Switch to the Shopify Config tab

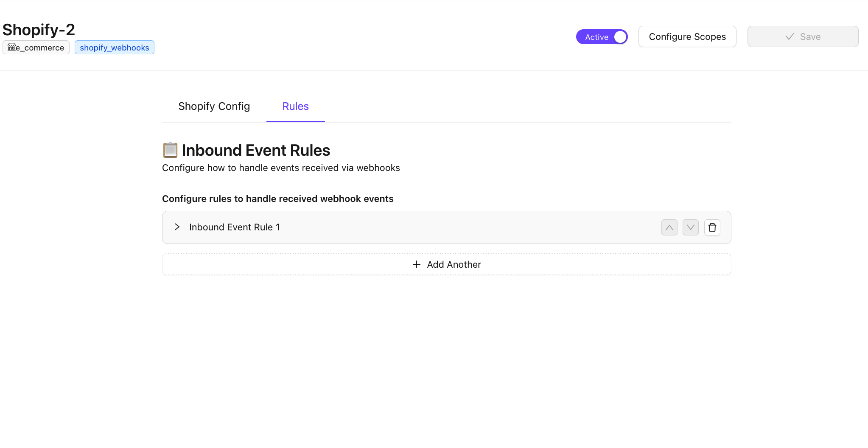[x=214, y=106]
